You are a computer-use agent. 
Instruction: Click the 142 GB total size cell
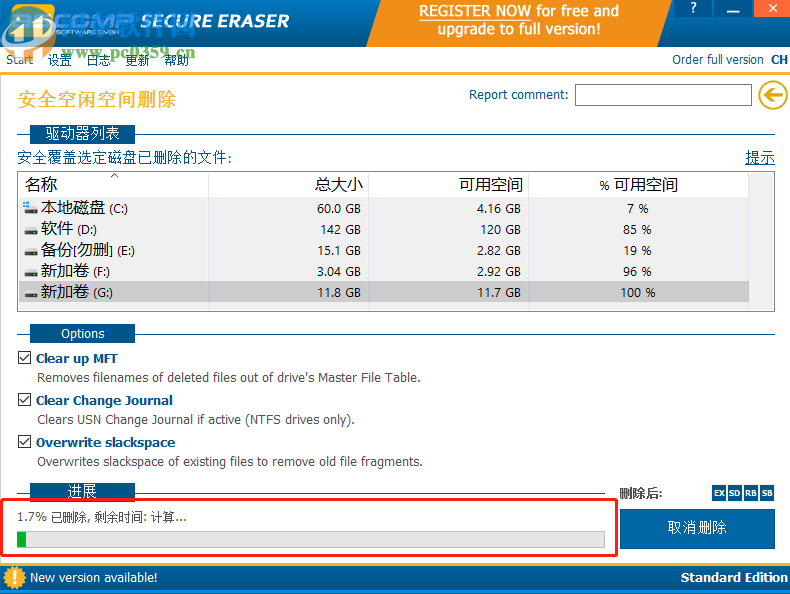(341, 230)
